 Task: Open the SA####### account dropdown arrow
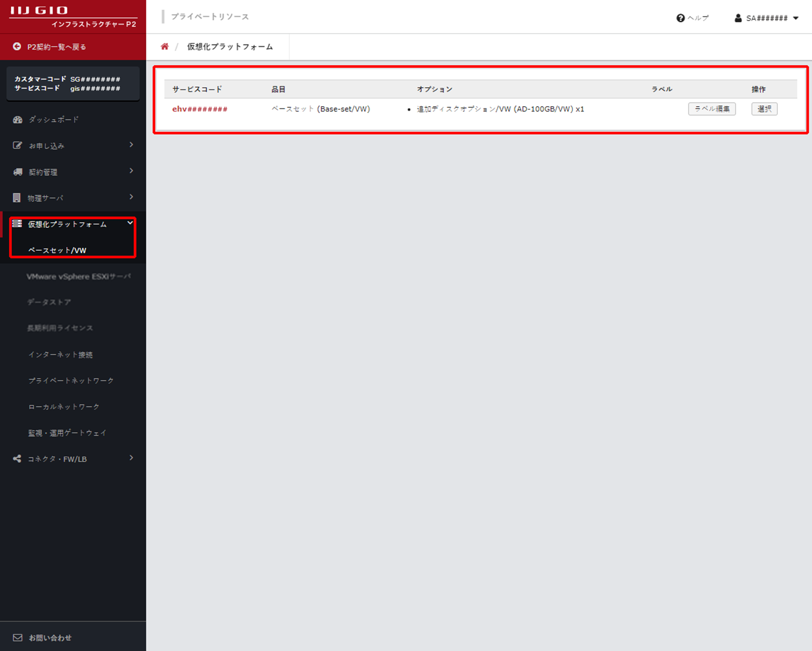pyautogui.click(x=796, y=18)
